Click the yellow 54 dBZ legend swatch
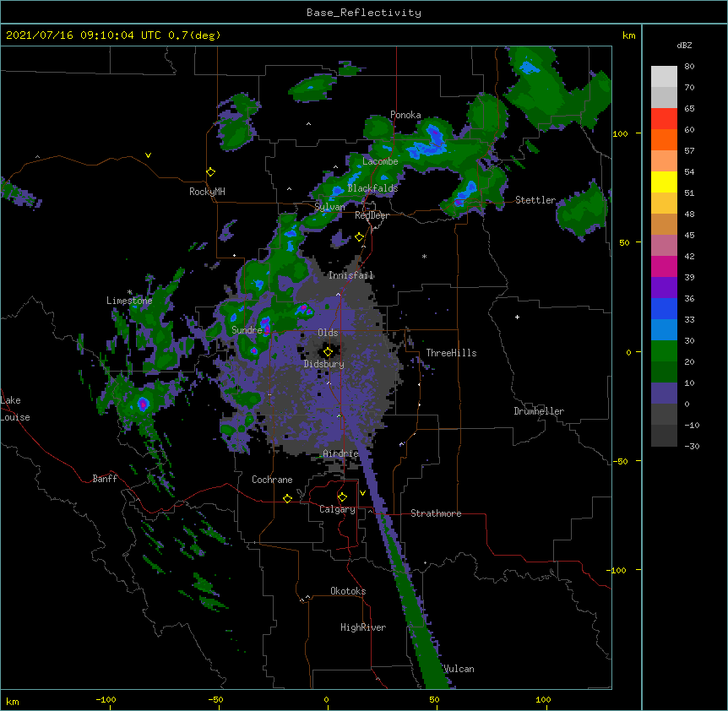This screenshot has width=728, height=711. pyautogui.click(x=664, y=182)
